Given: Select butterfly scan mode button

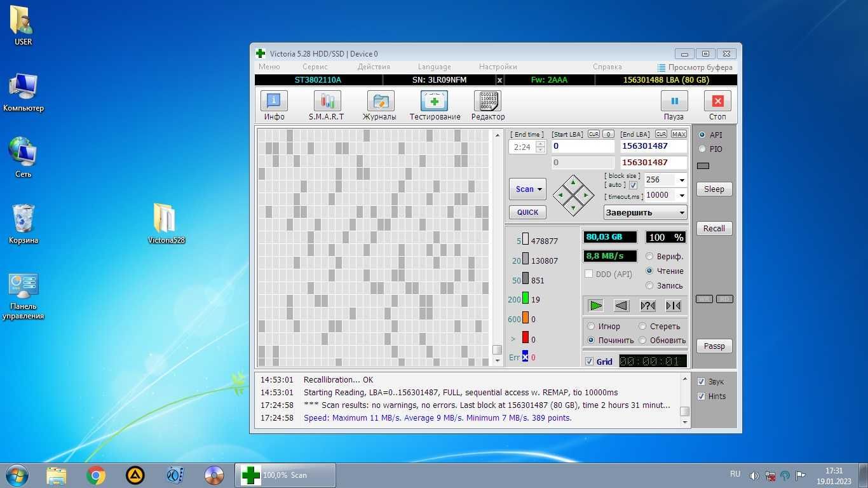Looking at the screenshot, I should pyautogui.click(x=674, y=306).
